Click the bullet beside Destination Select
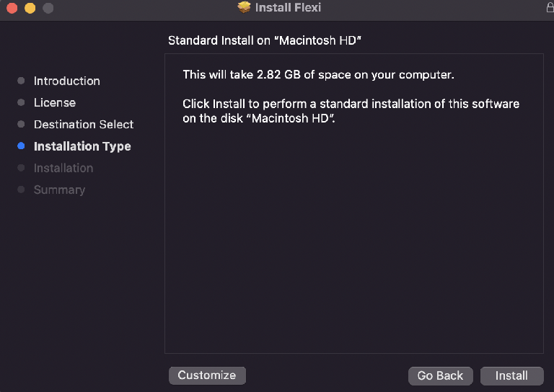Viewport: 554px width, 392px height. point(21,124)
